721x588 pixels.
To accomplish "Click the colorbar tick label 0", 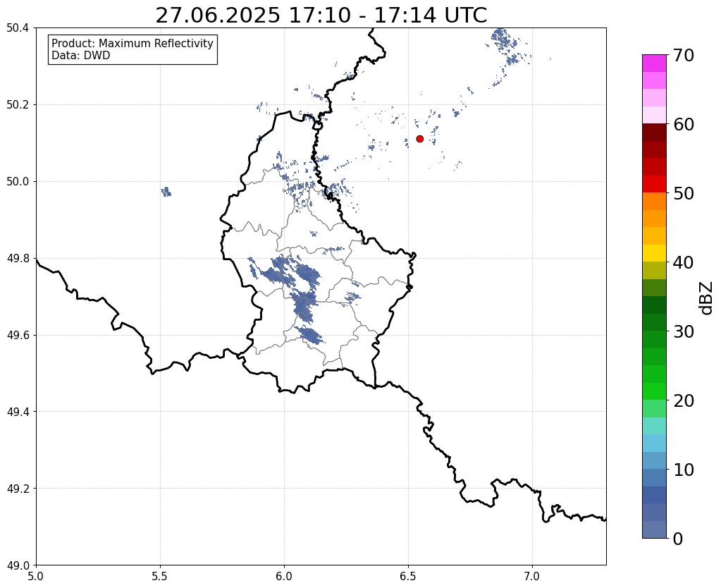I will (x=678, y=539).
